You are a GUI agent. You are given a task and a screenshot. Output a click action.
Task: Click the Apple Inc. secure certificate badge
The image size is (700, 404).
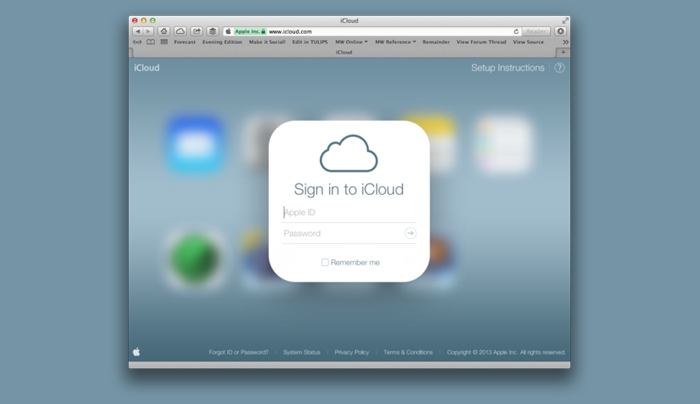pyautogui.click(x=250, y=31)
